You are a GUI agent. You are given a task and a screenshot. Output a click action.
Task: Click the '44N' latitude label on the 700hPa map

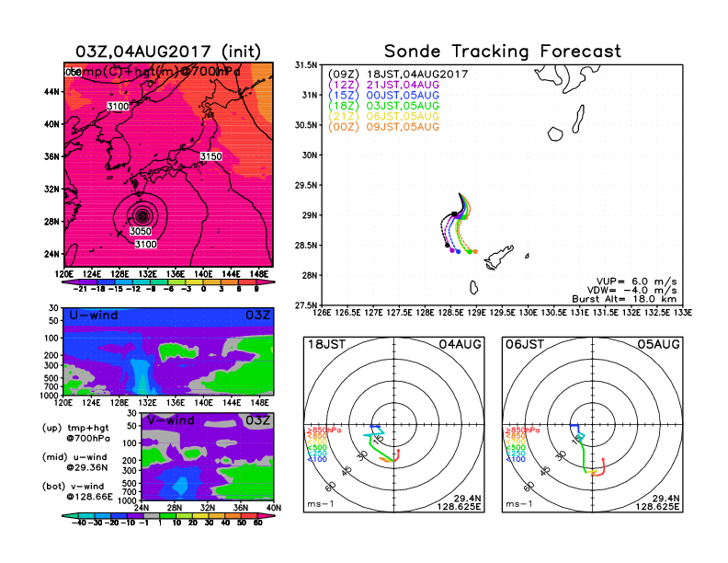(x=52, y=92)
